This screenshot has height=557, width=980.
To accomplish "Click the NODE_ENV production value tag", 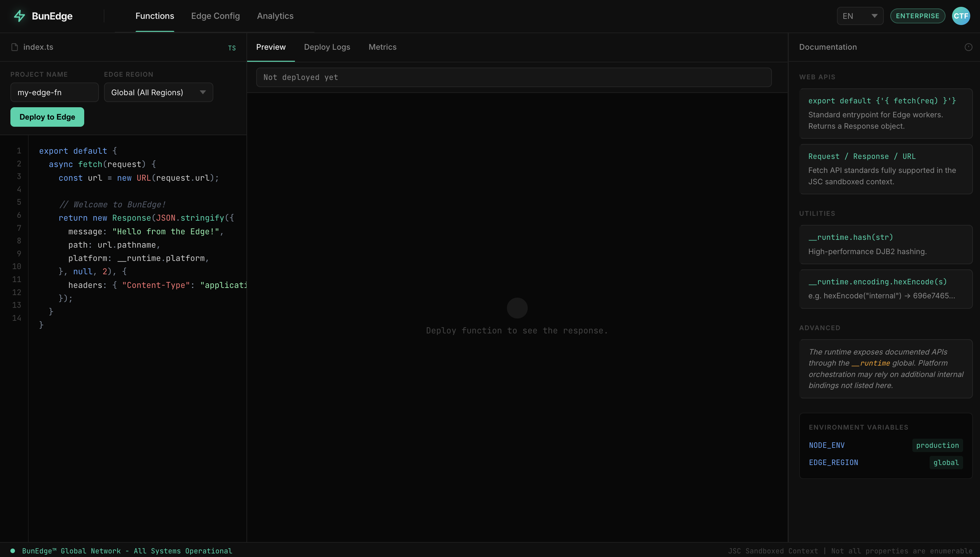I will pos(937,445).
